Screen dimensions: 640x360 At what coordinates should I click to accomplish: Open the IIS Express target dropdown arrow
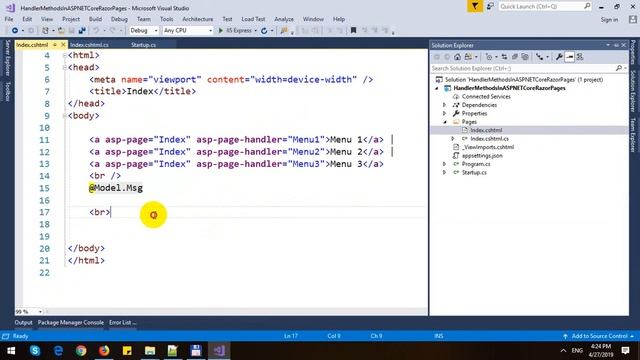(256, 31)
